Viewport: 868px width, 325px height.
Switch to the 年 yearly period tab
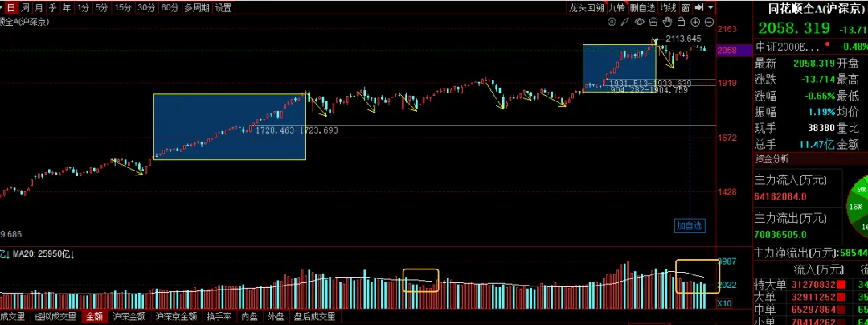(x=67, y=8)
